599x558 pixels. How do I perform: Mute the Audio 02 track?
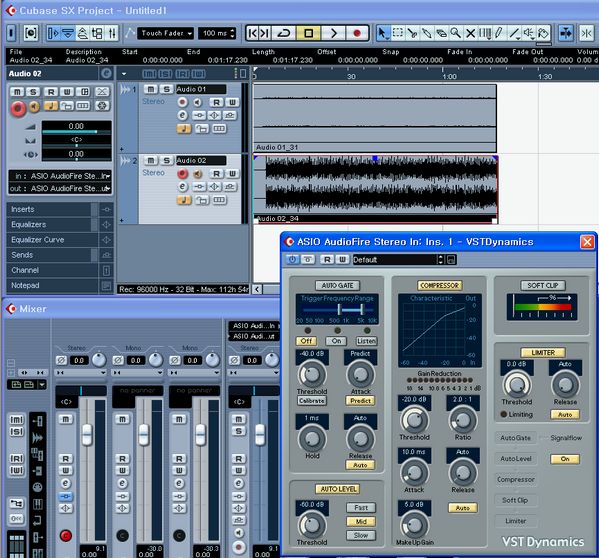pos(151,160)
